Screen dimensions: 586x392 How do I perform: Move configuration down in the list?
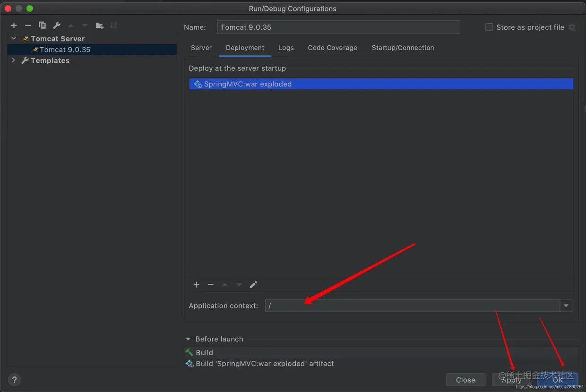(85, 26)
